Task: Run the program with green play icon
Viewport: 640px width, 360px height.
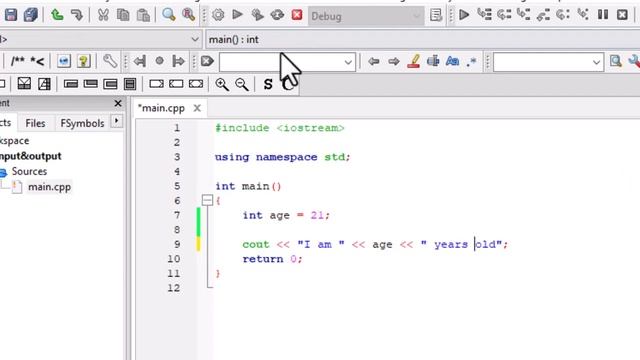Action: tap(237, 15)
